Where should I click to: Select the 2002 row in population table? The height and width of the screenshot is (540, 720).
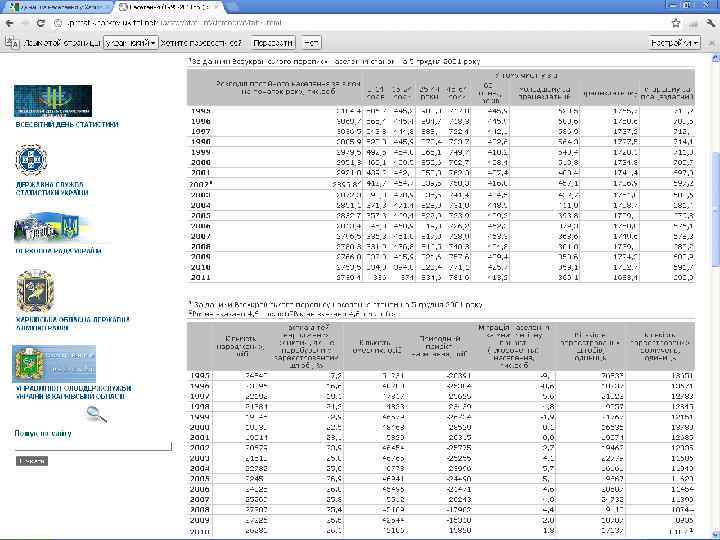pos(441,184)
